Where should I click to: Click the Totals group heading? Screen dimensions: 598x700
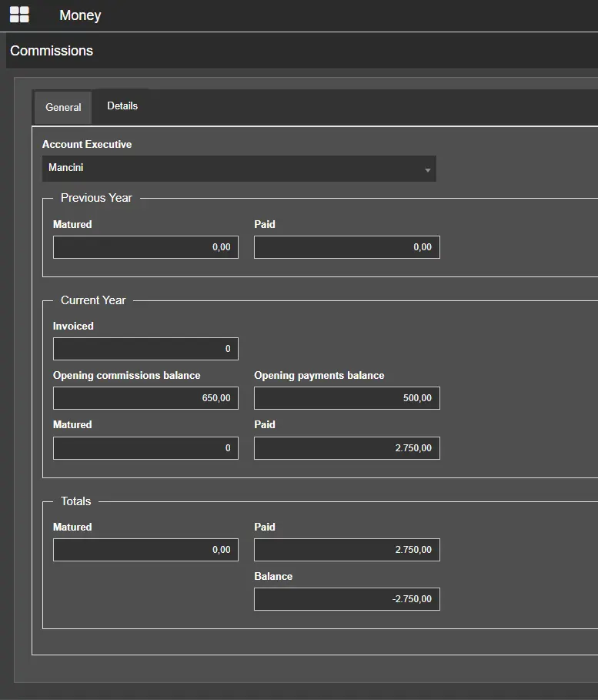click(x=75, y=501)
